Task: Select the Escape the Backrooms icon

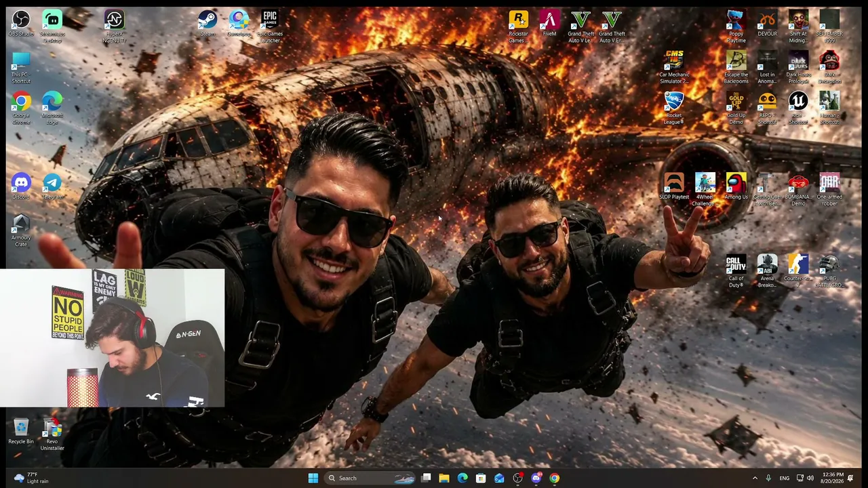Action: 736,67
